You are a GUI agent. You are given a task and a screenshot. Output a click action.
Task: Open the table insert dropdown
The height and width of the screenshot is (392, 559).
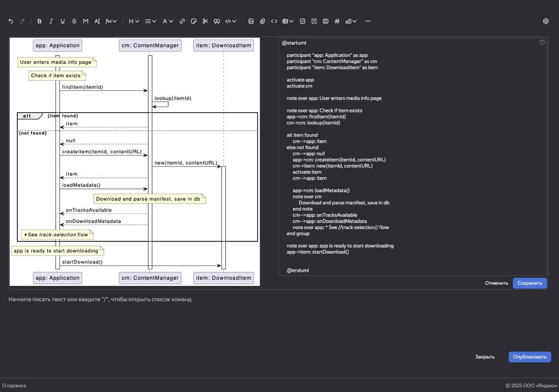pyautogui.click(x=288, y=21)
